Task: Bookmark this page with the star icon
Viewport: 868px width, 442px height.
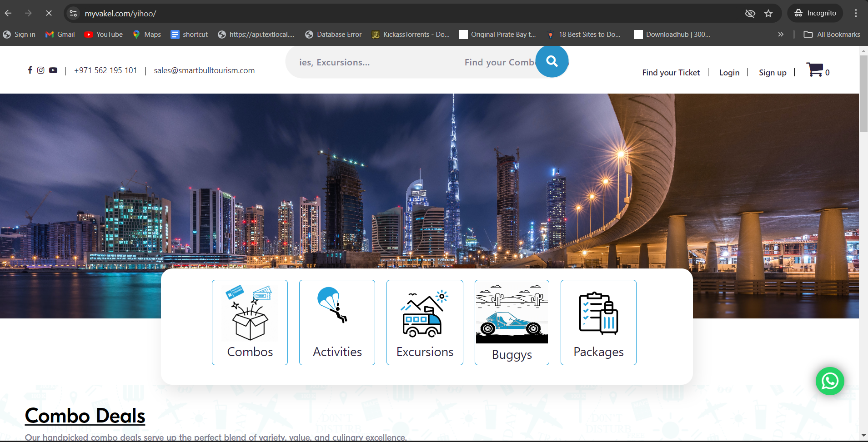Action: [x=768, y=13]
